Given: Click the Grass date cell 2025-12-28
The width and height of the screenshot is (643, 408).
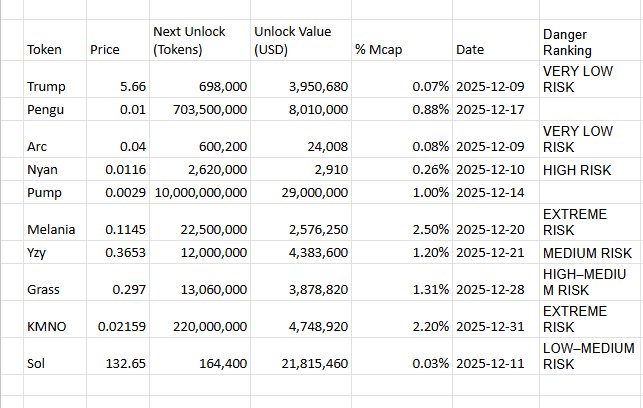Looking at the screenshot, I should (490, 289).
